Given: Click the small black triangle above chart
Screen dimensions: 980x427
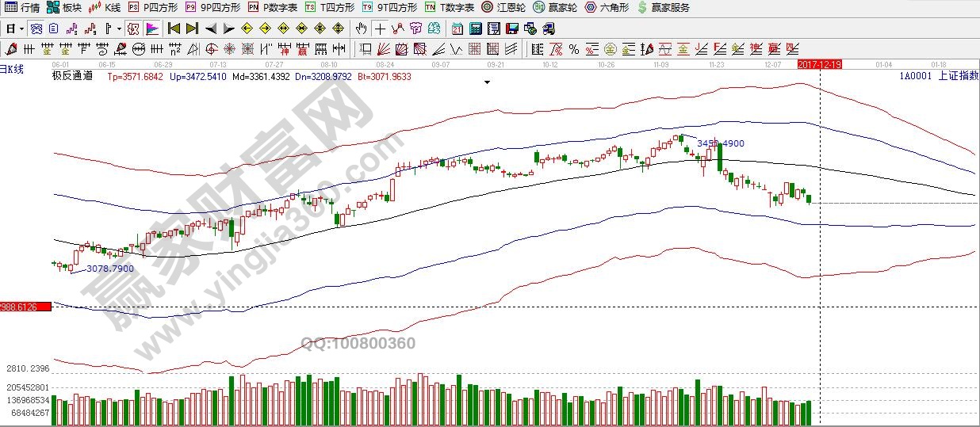Looking at the screenshot, I should pyautogui.click(x=488, y=82).
